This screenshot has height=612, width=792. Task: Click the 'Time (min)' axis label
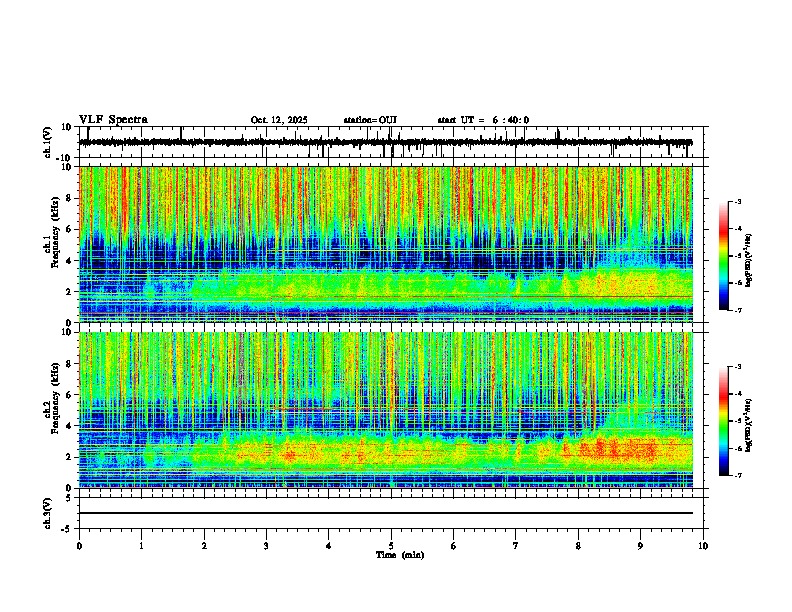pyautogui.click(x=400, y=555)
